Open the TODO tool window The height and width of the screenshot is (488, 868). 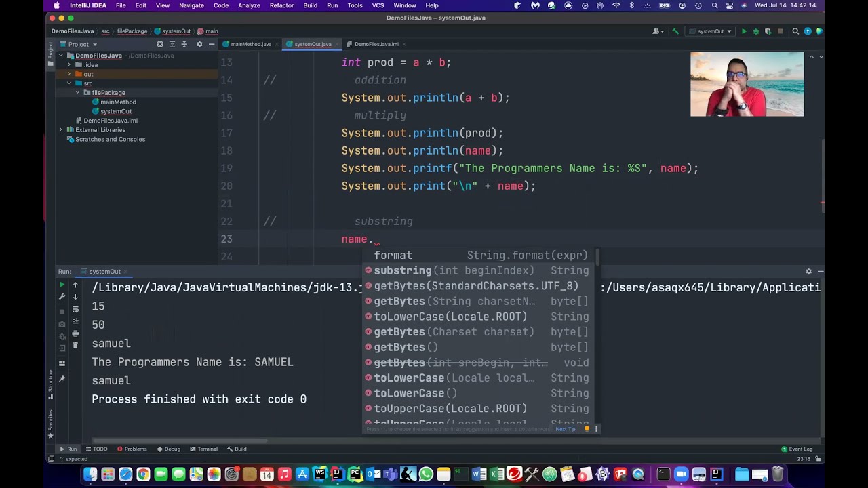coord(96,449)
